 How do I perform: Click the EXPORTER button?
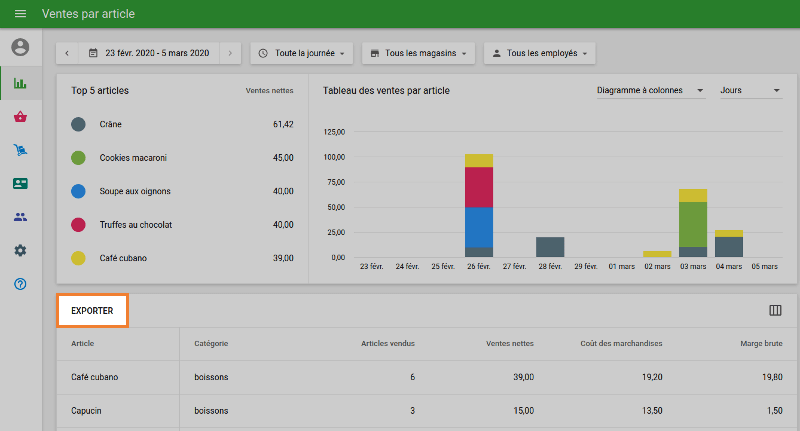pyautogui.click(x=92, y=311)
